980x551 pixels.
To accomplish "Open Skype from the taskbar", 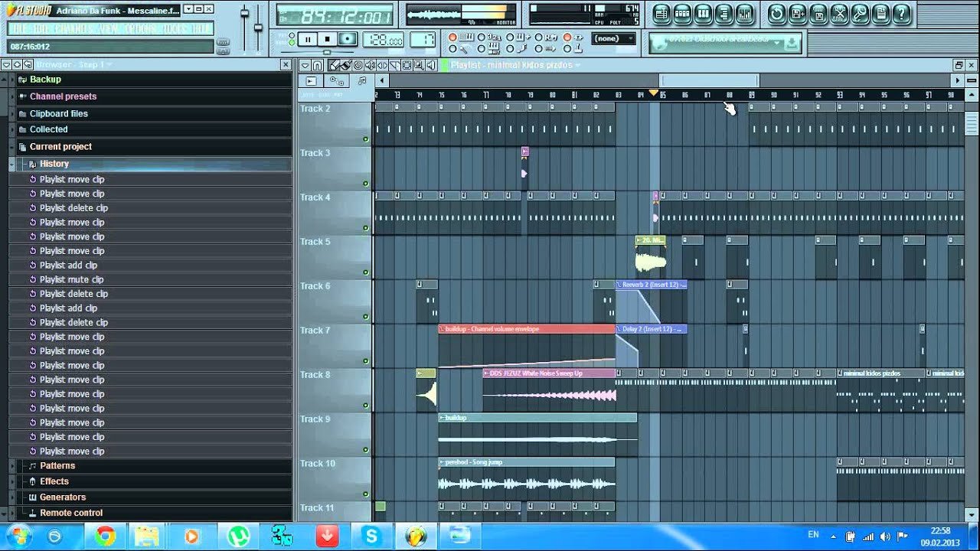I will [373, 536].
